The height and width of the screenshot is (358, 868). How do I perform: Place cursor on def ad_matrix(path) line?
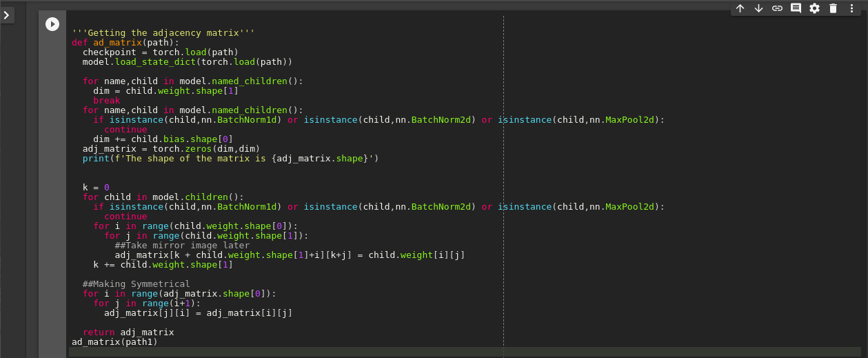[x=125, y=43]
